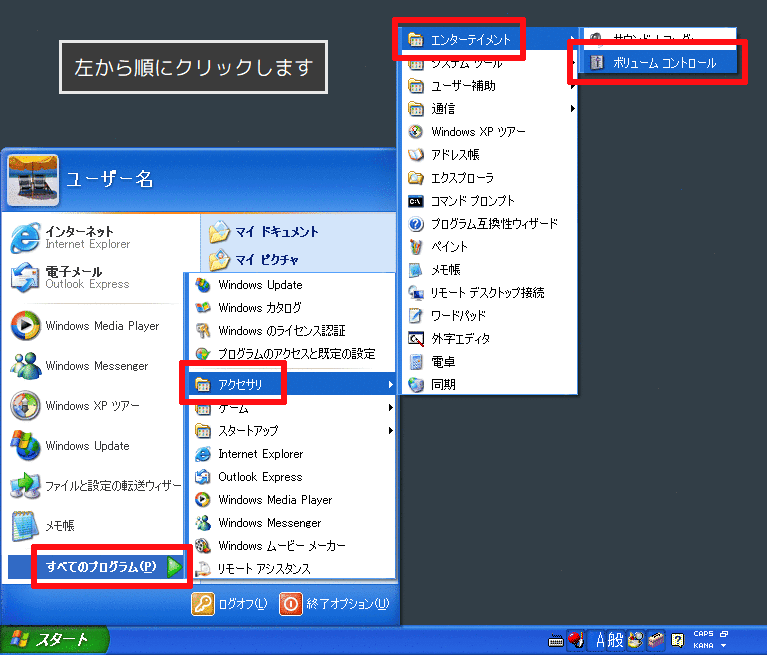Open エクスプローラ from the Accessories menu
This screenshot has width=767, height=655.
[462, 177]
